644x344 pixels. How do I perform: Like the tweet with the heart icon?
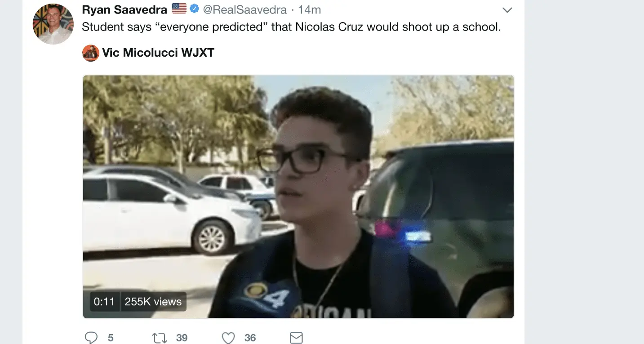(228, 338)
